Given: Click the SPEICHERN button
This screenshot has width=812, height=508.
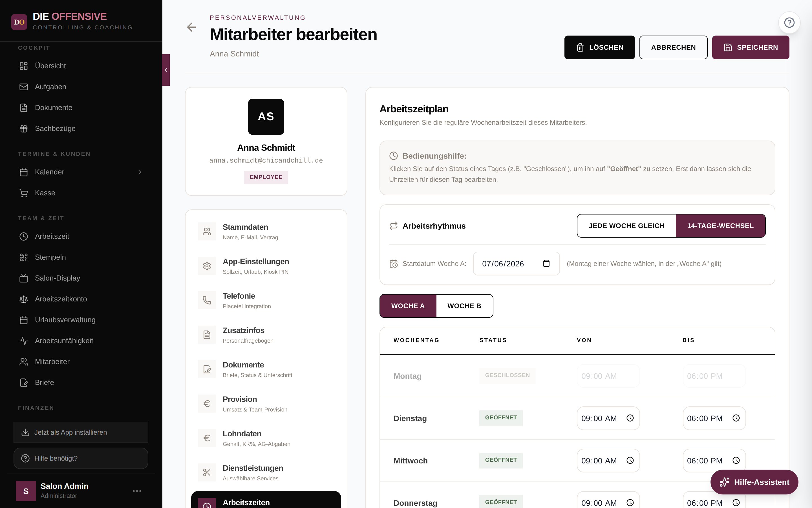Looking at the screenshot, I should 750,47.
